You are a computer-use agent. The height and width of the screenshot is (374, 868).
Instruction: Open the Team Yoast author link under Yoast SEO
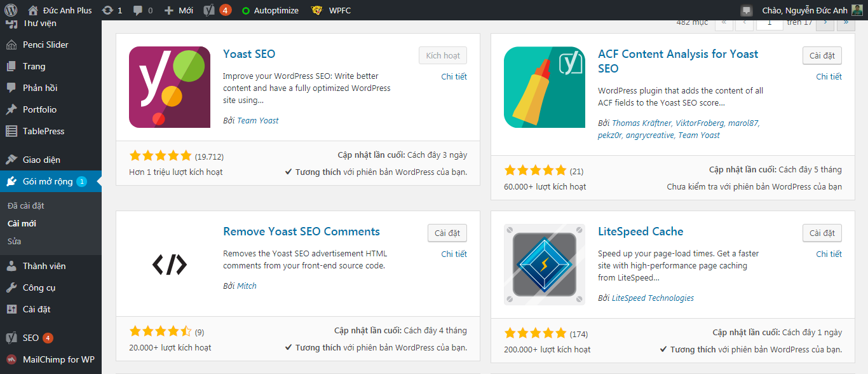point(257,120)
